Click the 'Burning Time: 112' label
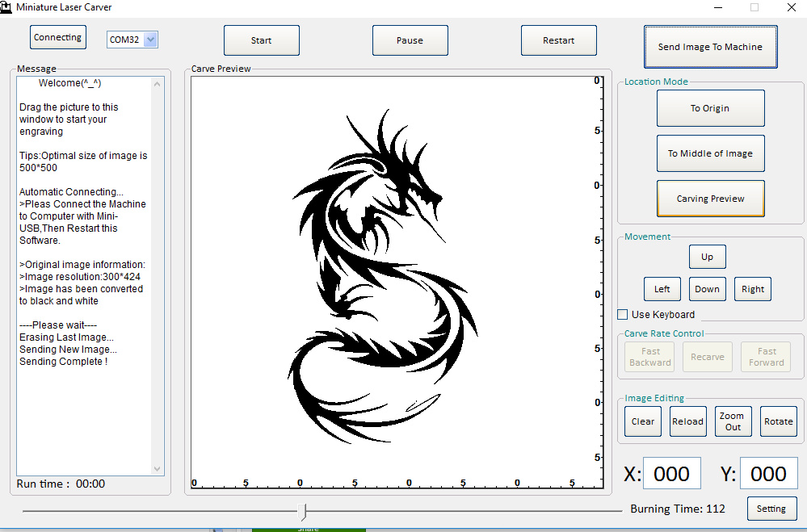The width and height of the screenshot is (807, 532). [x=677, y=509]
